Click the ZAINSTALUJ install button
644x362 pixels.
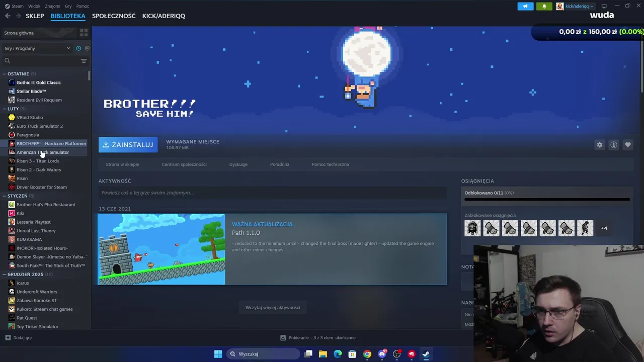128,145
